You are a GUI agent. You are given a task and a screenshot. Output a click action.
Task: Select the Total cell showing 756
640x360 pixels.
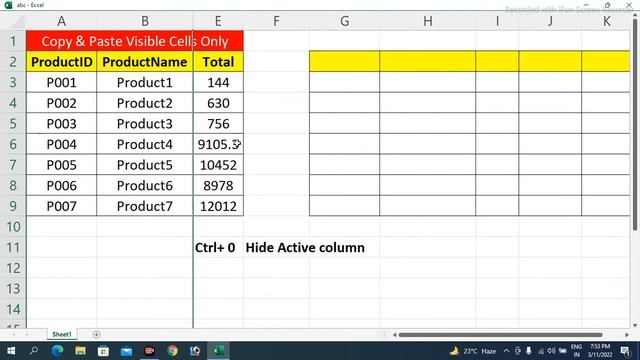[x=218, y=124]
